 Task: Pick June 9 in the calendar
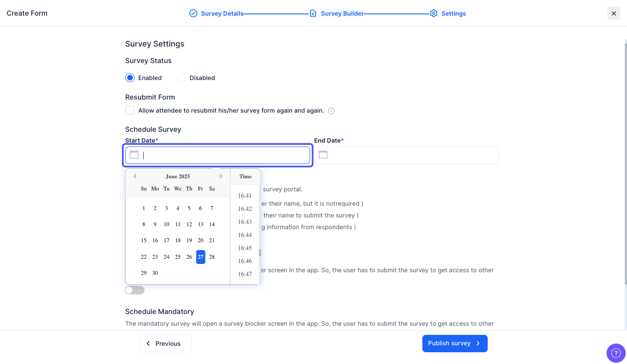coord(155,224)
